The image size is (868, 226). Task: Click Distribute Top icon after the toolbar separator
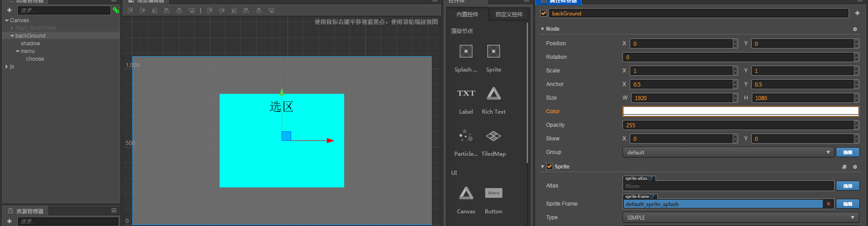210,10
